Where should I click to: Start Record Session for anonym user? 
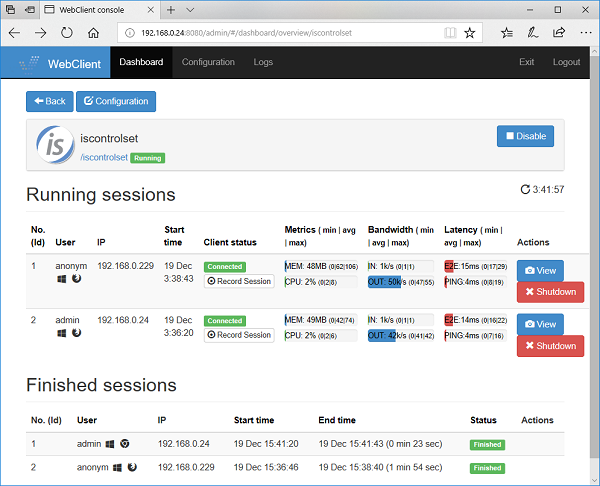(x=239, y=281)
